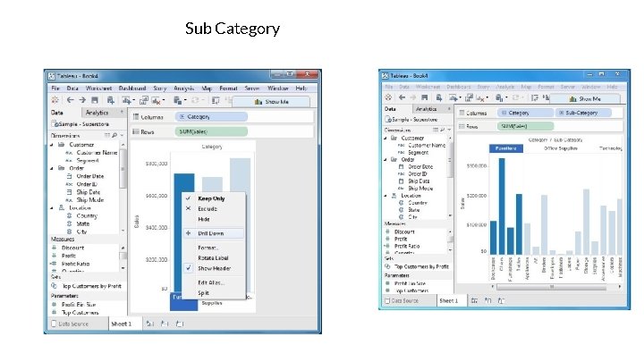
Task: Click the find-field magnifier in left Dimensions header
Action: pos(114,135)
